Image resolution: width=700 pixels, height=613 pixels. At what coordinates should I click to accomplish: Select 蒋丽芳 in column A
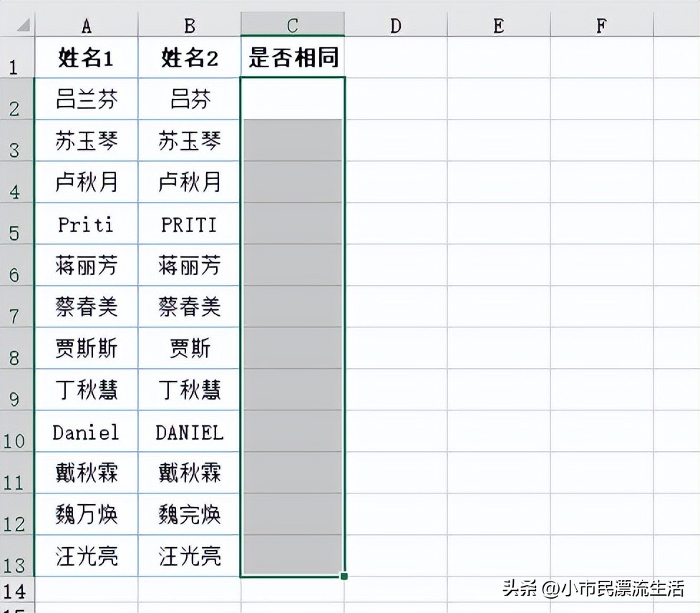86,265
